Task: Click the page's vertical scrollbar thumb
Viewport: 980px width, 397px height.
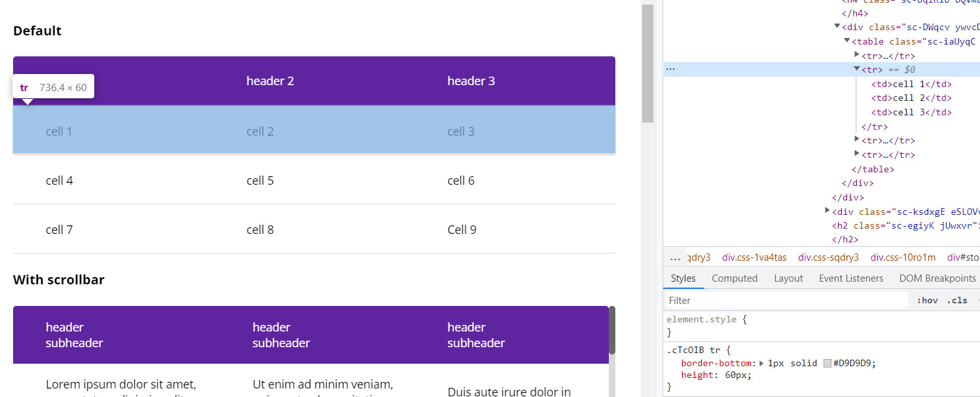Action: [647, 64]
